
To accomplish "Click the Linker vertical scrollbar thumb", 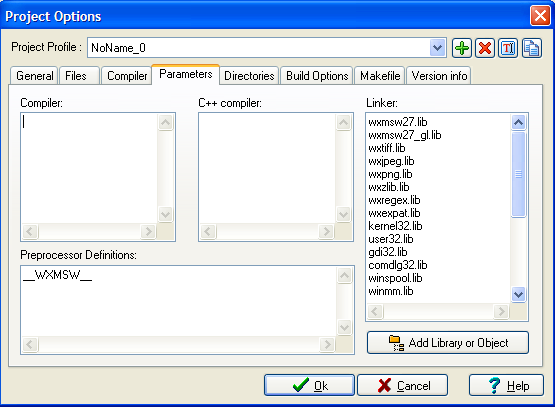I will click(x=519, y=174).
